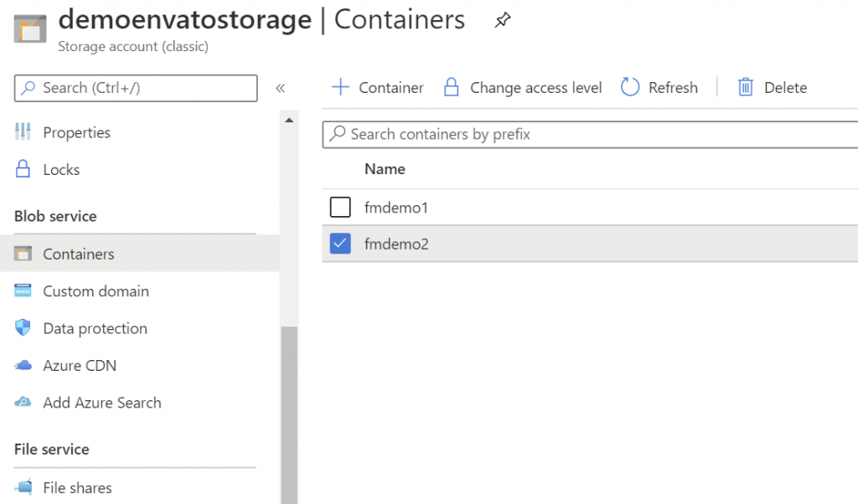The height and width of the screenshot is (504, 858).
Task: Click the Locks padlock icon
Action: pyautogui.click(x=23, y=169)
